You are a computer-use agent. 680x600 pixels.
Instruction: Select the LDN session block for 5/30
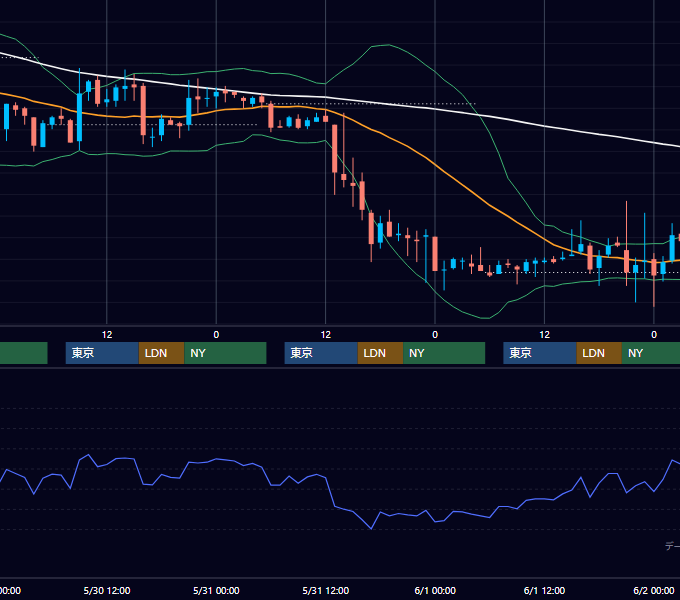[x=161, y=353]
